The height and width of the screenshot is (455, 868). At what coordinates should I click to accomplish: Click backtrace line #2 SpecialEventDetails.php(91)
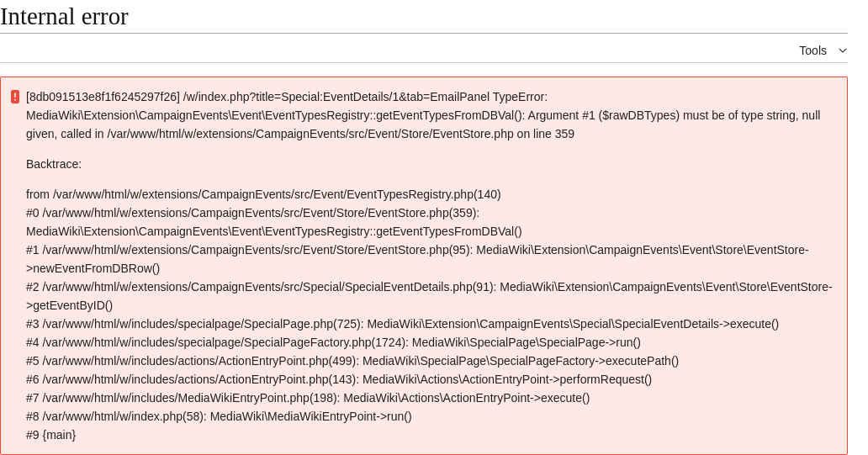click(429, 296)
